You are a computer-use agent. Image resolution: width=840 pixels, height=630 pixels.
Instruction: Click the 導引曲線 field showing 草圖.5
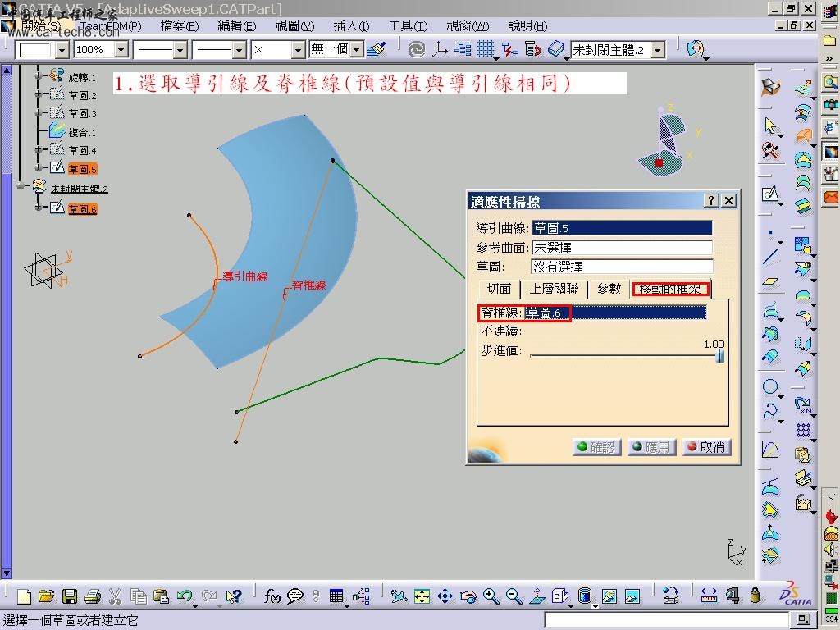point(622,228)
